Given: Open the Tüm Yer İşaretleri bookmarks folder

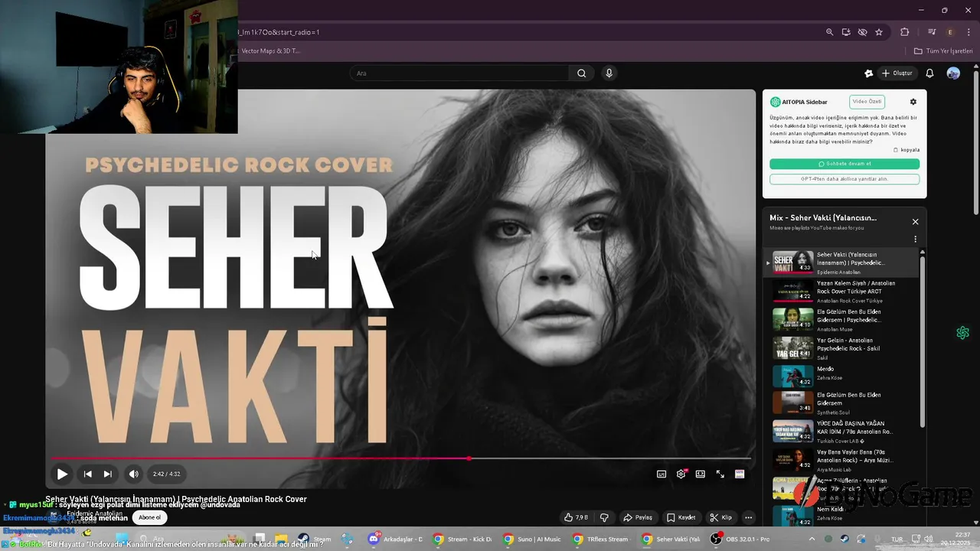Looking at the screenshot, I should pyautogui.click(x=943, y=51).
